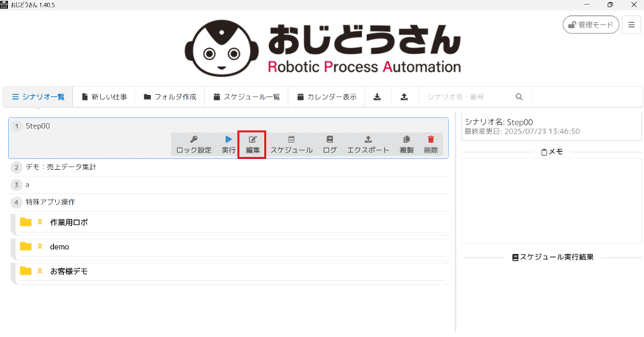Click the 最終変更日 timestamp text
The height and width of the screenshot is (337, 644).
coord(522,131)
